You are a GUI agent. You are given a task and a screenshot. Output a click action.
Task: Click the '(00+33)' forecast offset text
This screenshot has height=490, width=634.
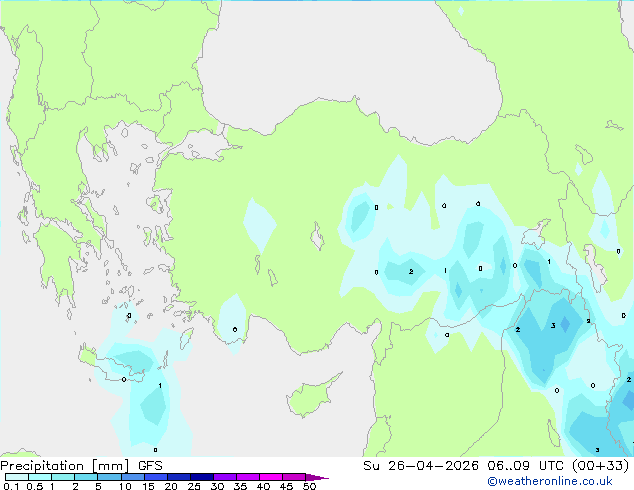click(601, 466)
